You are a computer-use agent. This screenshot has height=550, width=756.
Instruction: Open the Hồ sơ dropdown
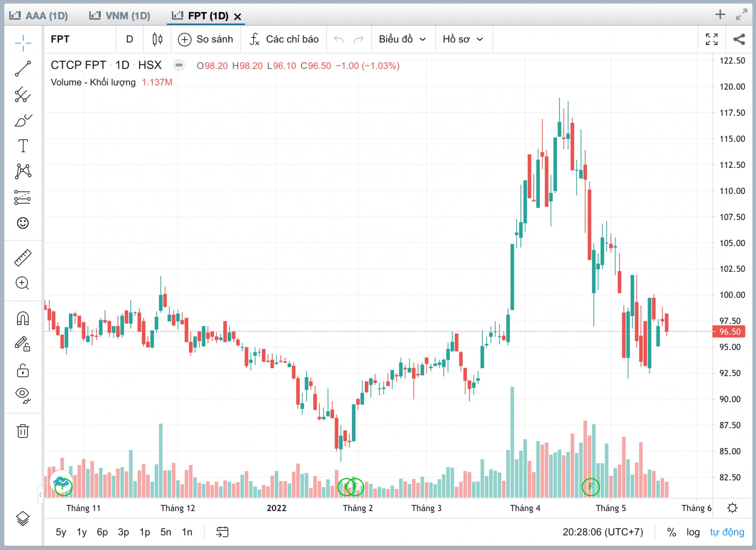coord(463,39)
